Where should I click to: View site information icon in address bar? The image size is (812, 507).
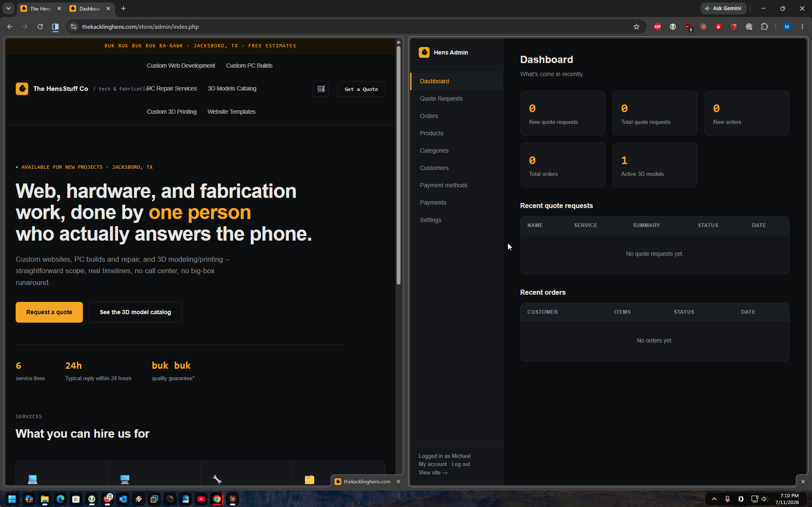(x=74, y=27)
